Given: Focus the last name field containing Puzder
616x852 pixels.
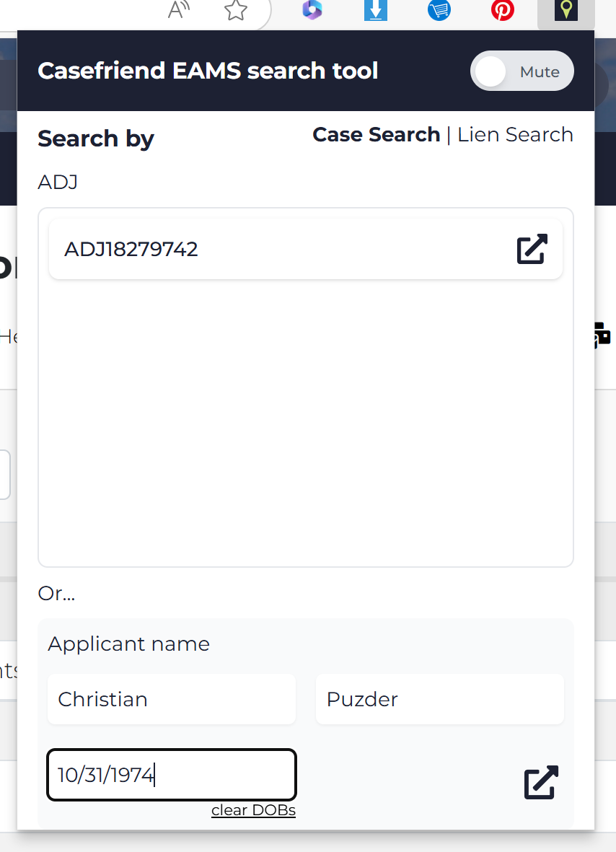Looking at the screenshot, I should 439,699.
